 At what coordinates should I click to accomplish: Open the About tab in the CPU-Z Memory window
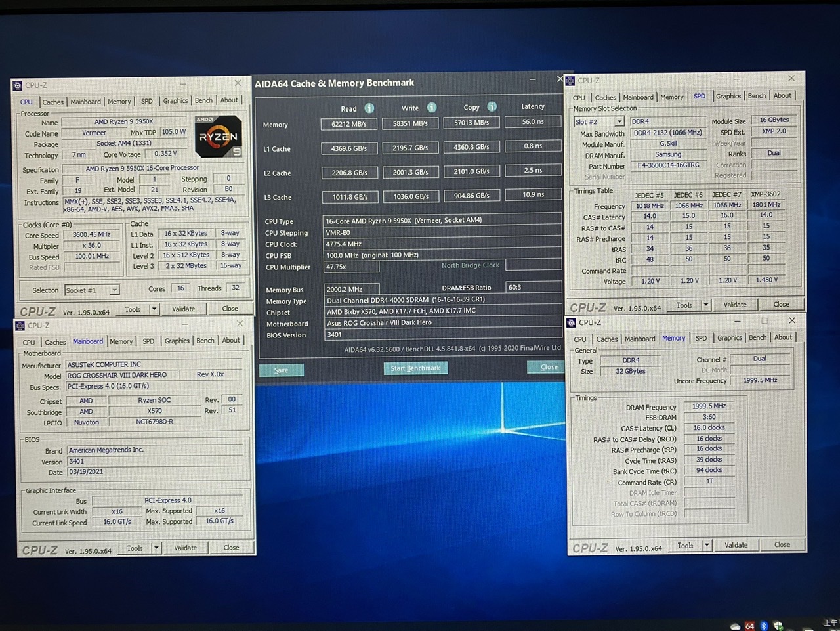(783, 337)
